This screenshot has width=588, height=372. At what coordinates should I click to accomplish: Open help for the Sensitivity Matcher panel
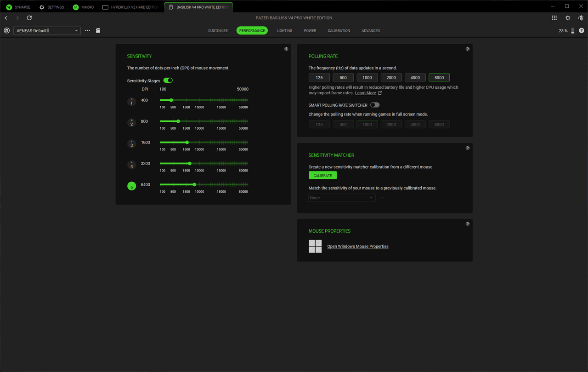[x=468, y=148]
